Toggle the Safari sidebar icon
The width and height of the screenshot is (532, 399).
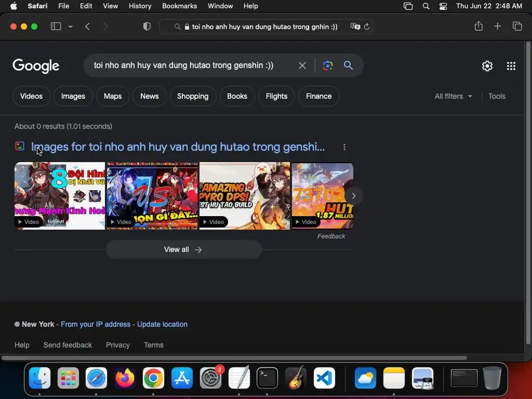pyautogui.click(x=56, y=26)
